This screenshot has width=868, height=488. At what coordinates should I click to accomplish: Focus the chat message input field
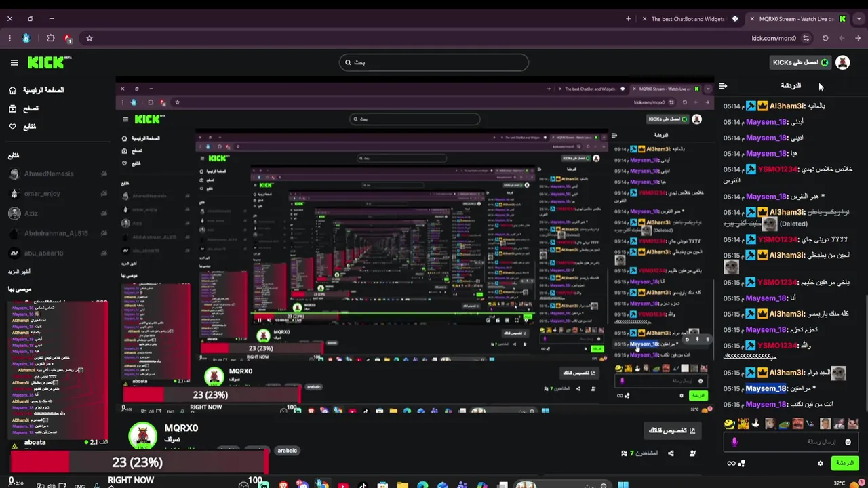[x=790, y=442]
